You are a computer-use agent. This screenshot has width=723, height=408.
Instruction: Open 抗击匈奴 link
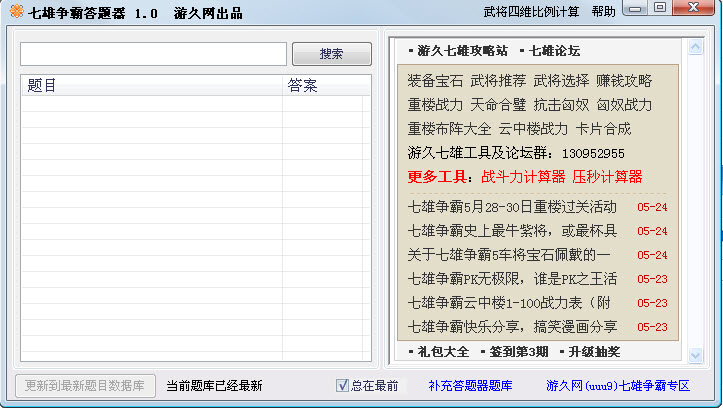(561, 105)
